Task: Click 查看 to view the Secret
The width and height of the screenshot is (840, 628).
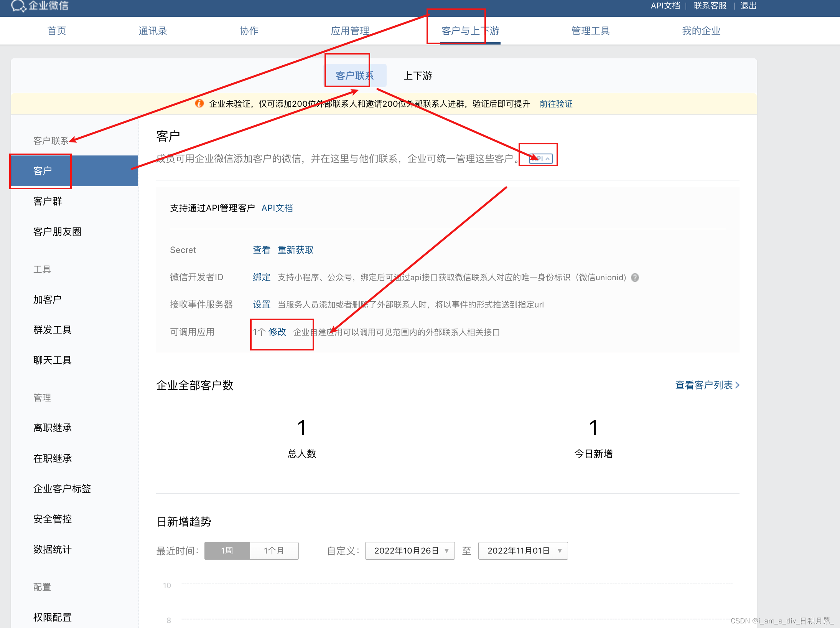Action: [261, 250]
